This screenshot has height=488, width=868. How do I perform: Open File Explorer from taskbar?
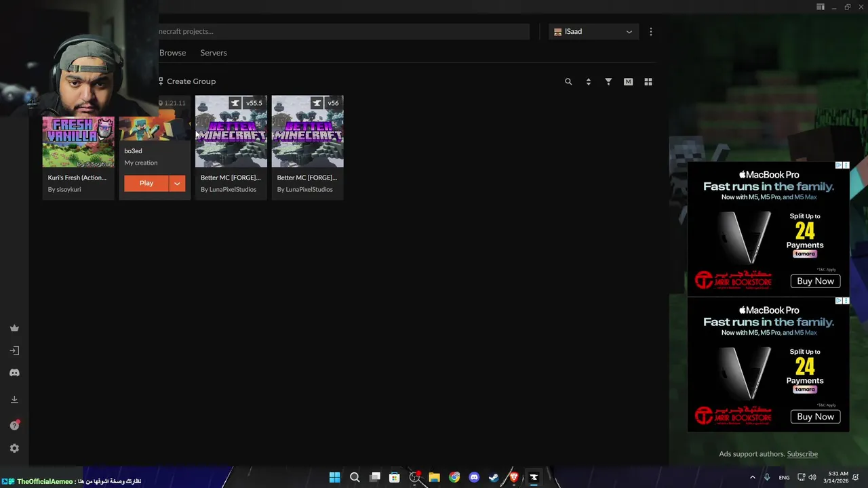[x=434, y=477]
